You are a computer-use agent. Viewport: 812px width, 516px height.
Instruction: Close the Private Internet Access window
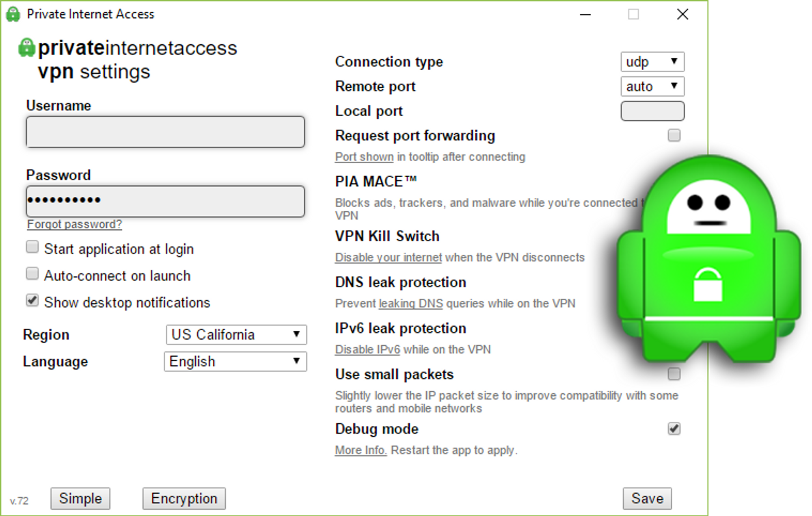(682, 15)
